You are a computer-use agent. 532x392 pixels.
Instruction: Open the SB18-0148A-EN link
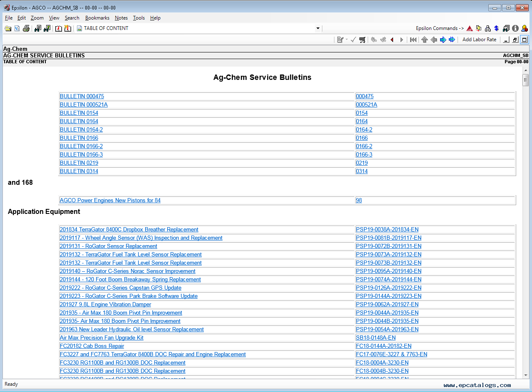coord(376,337)
